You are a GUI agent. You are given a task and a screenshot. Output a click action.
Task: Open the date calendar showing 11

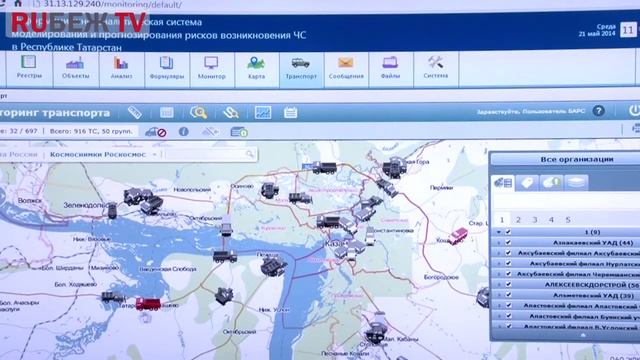pyautogui.click(x=628, y=30)
